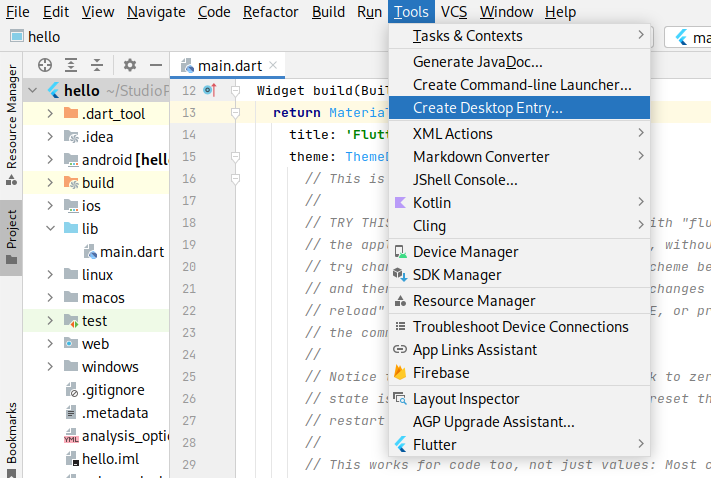
Task: Click the .gitignore file icon
Action: pyautogui.click(x=72, y=390)
